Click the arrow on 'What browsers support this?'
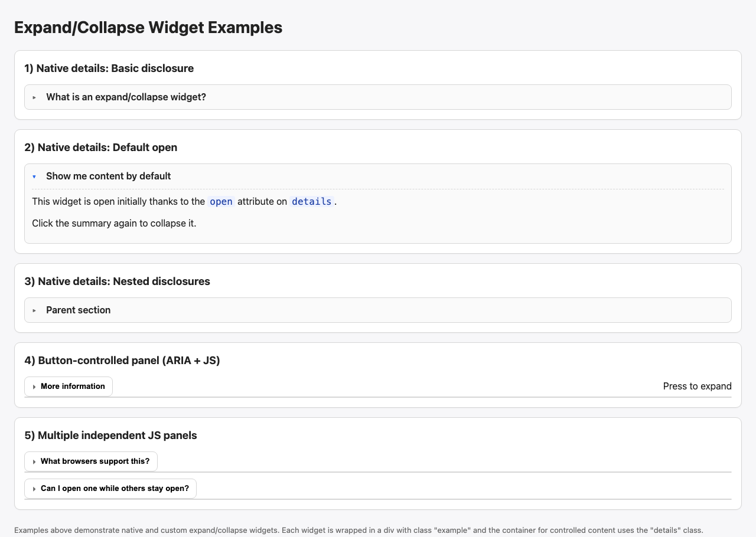 click(x=34, y=461)
